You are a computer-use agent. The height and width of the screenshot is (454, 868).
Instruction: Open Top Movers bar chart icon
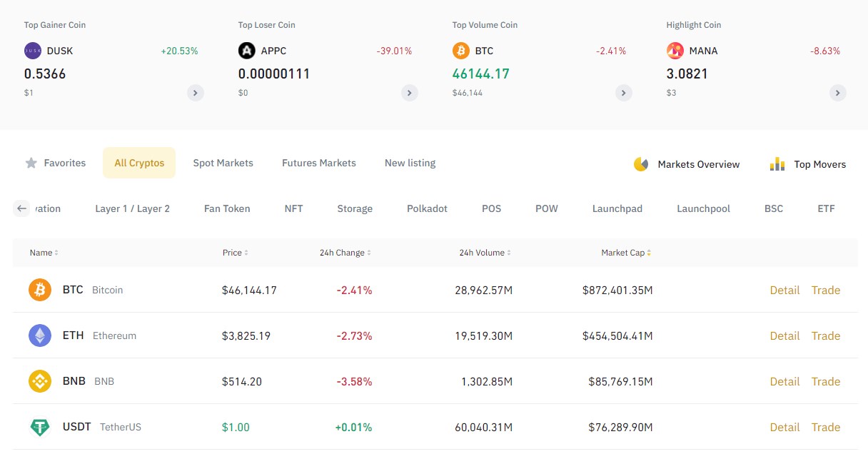click(x=777, y=164)
